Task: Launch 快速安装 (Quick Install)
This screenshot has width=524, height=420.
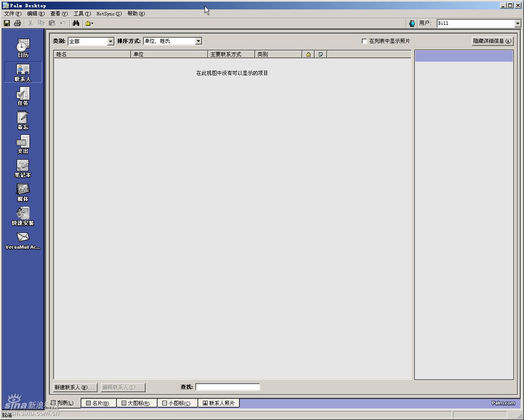Action: 23,216
